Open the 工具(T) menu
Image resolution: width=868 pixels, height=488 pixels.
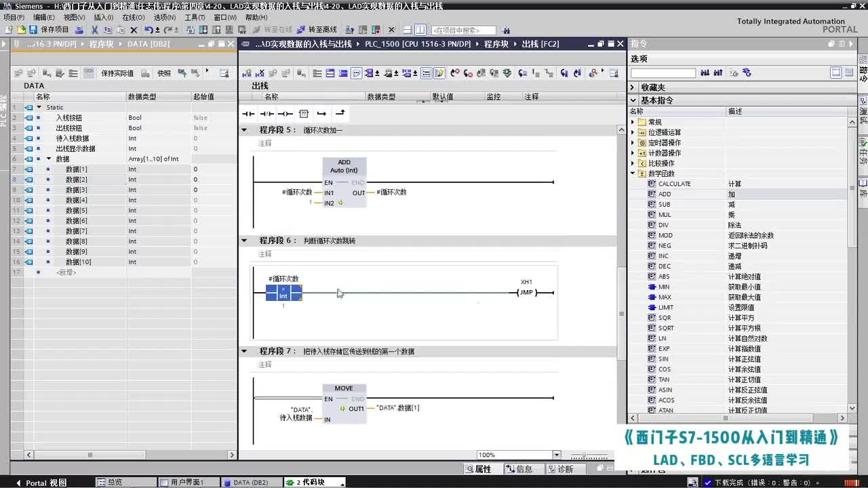[195, 17]
